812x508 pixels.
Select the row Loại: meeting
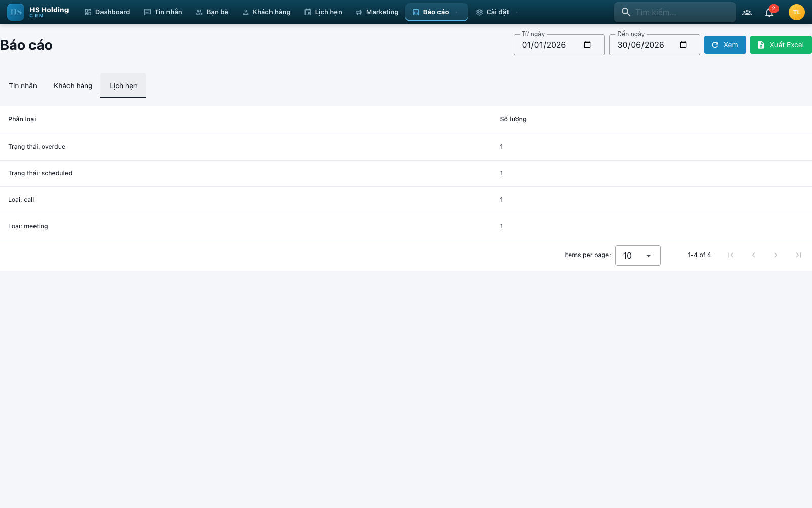tap(406, 226)
